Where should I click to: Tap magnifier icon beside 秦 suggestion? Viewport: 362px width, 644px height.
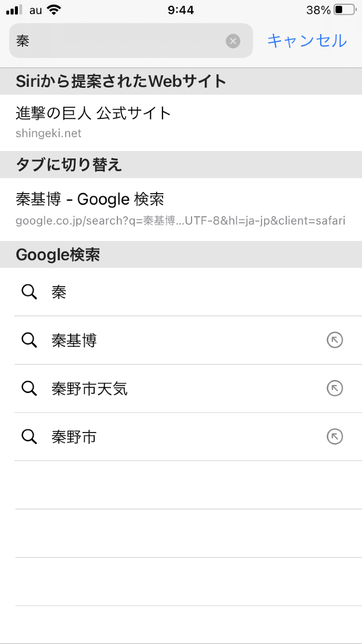pos(29,292)
